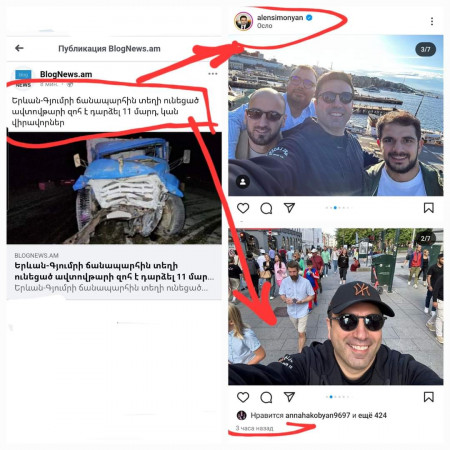Open the alensimonyan username link
Image resolution: width=450 pixels, height=450 pixels.
(280, 18)
